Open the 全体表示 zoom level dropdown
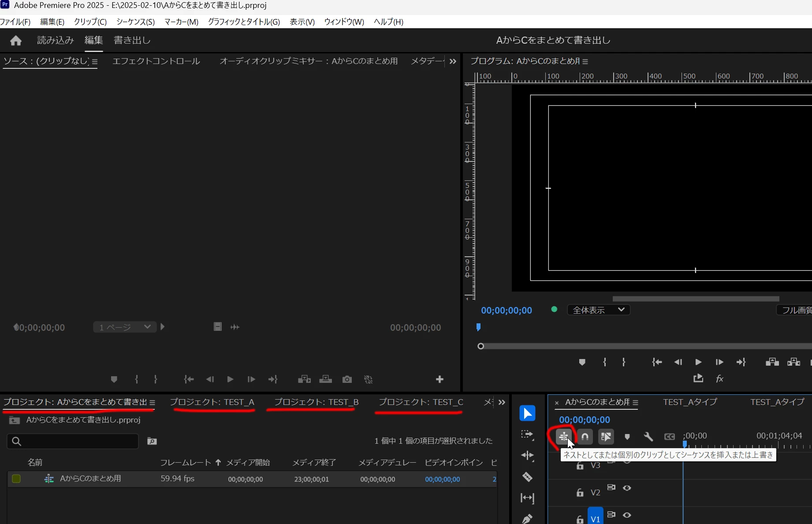 click(599, 310)
